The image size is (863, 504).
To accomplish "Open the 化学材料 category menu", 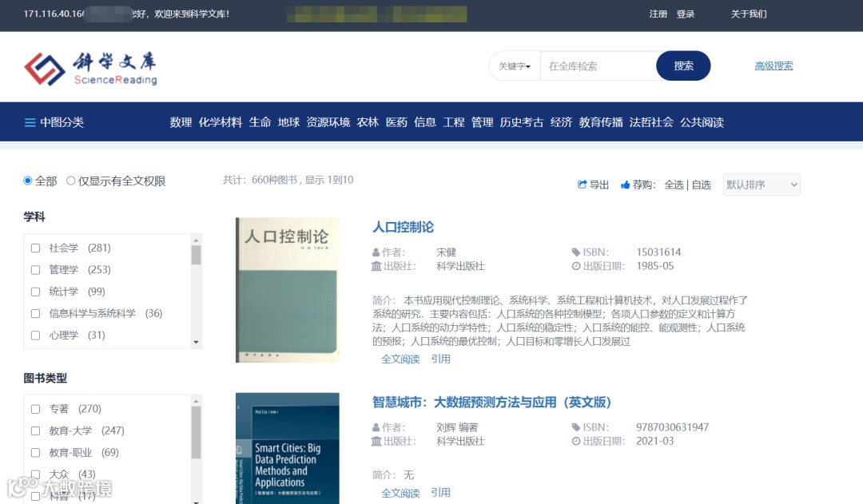I will (x=221, y=122).
